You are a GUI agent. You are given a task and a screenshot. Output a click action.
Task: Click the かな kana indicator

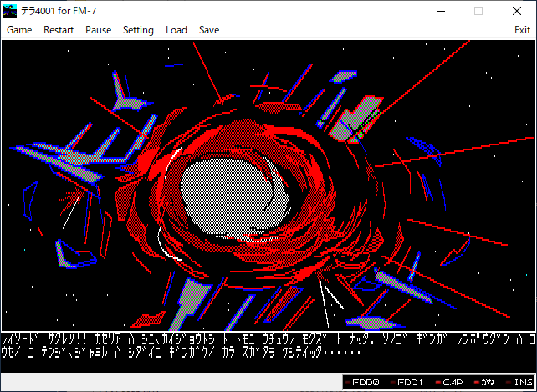pos(485,383)
